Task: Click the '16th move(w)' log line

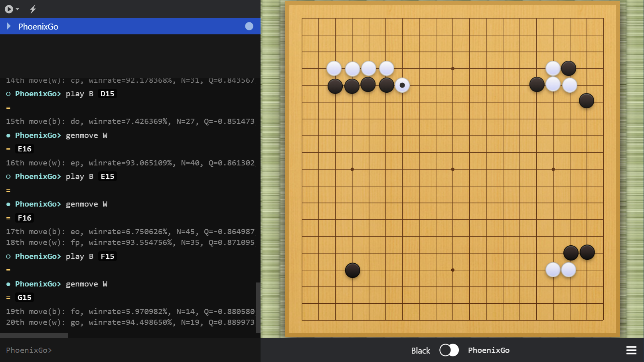Action: point(130,163)
